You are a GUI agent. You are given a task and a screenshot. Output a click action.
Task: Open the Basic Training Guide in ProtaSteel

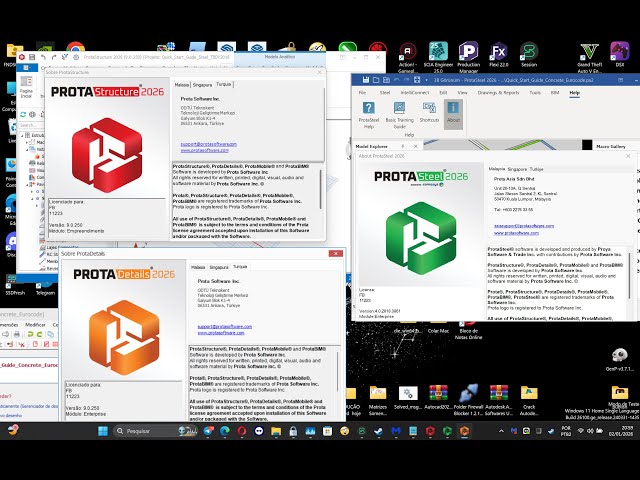(399, 115)
